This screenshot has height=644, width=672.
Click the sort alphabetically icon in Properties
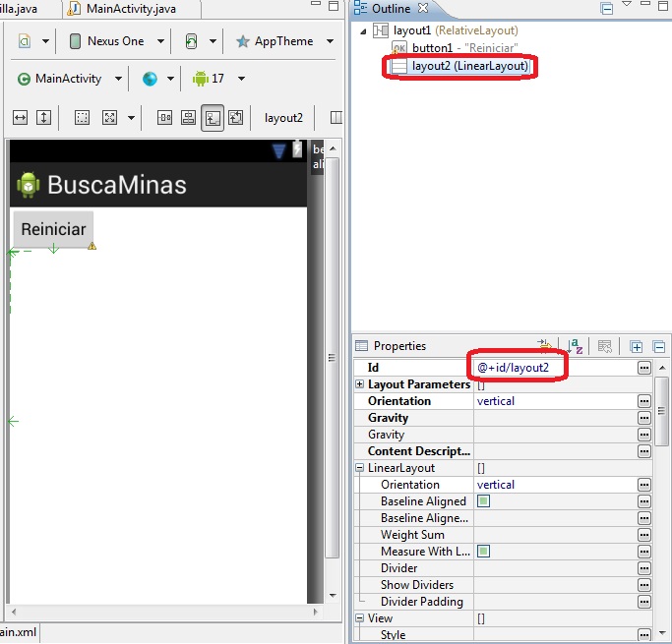pos(575,346)
